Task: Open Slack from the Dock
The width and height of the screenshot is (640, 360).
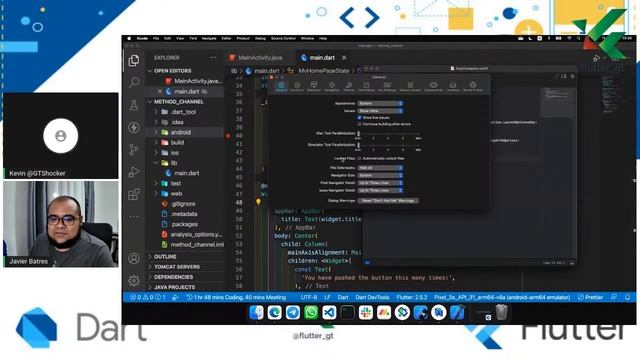Action: point(366,313)
